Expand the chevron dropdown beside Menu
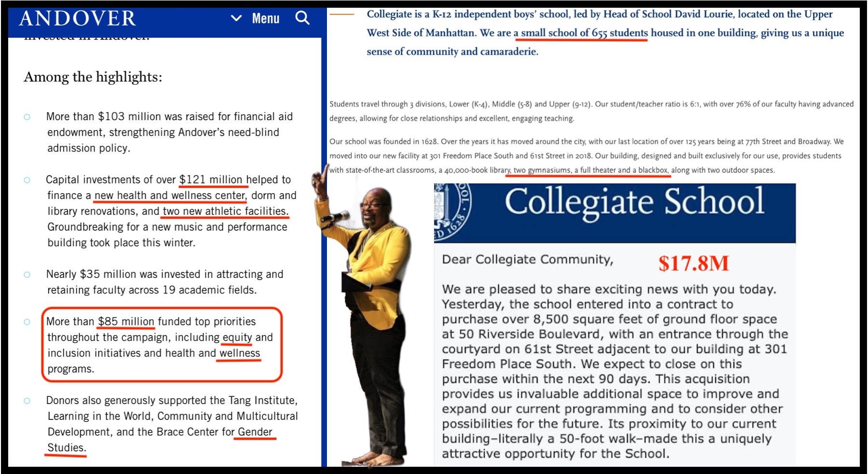 coord(236,18)
